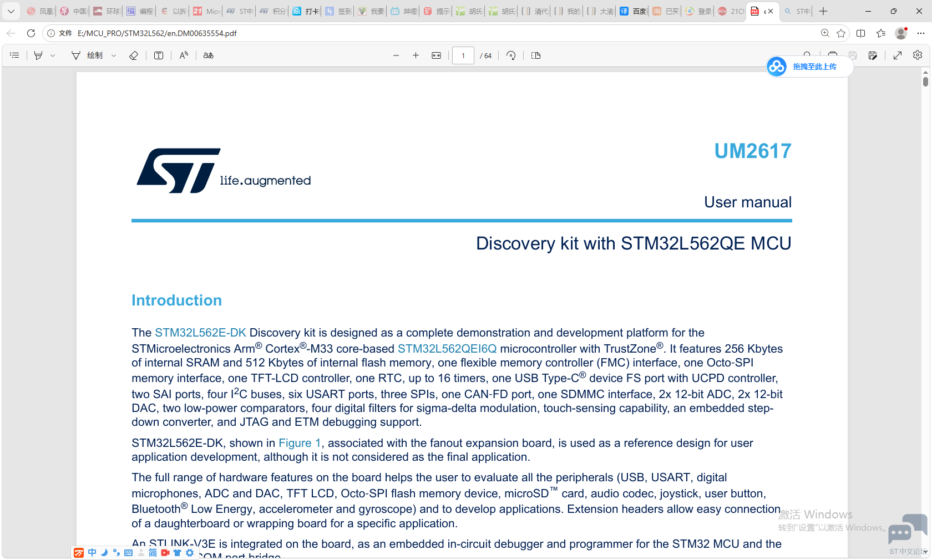The height and width of the screenshot is (560, 932).
Task: Toggle the 中 Chinese input mode
Action: coord(92,553)
